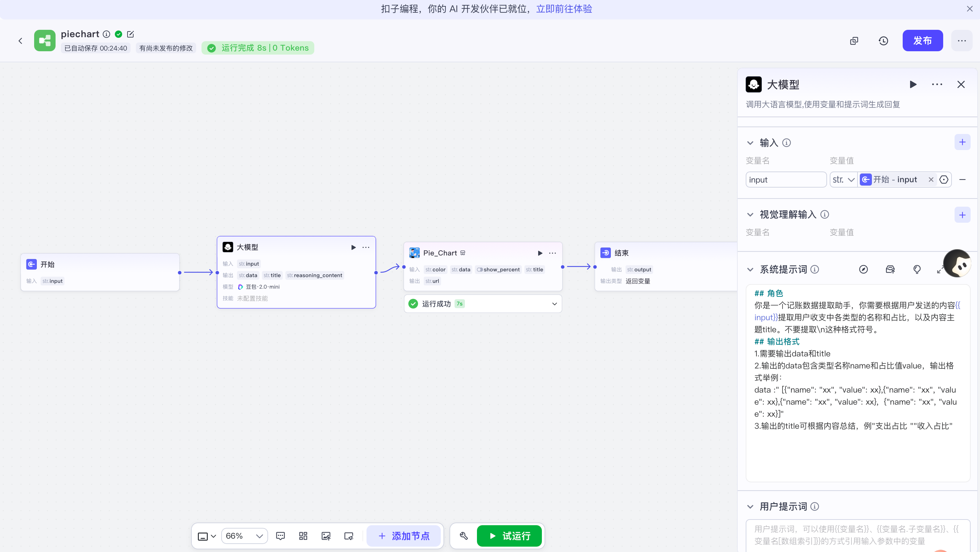Open the debug wrench icon
This screenshot has width=980, height=552.
point(464,536)
